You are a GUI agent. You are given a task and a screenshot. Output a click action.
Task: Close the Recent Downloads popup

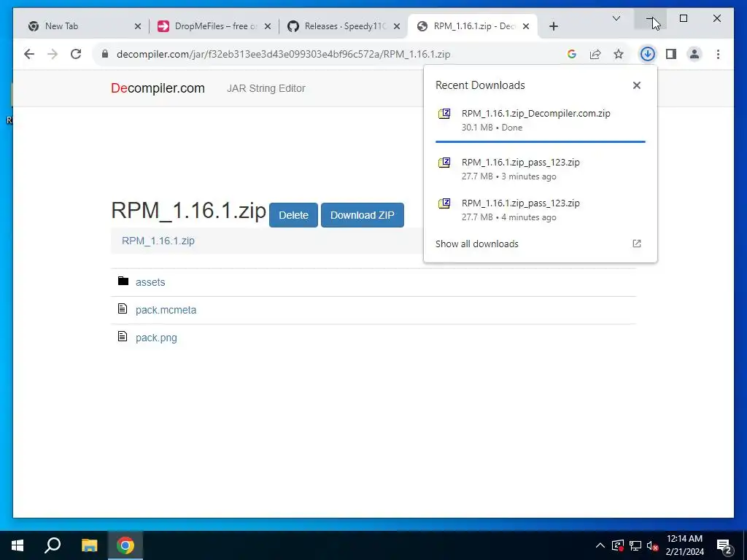[x=636, y=85]
